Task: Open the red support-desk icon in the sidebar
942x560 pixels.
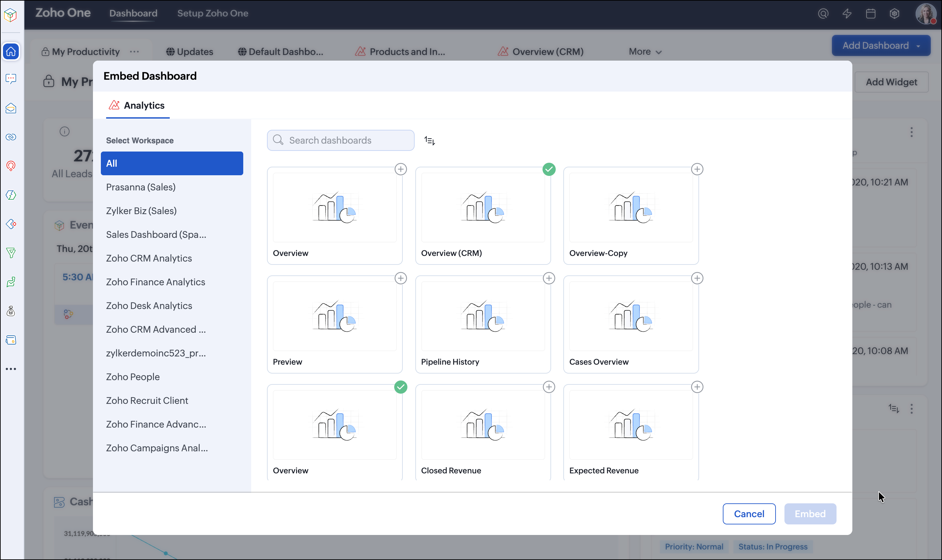Action: tap(11, 166)
